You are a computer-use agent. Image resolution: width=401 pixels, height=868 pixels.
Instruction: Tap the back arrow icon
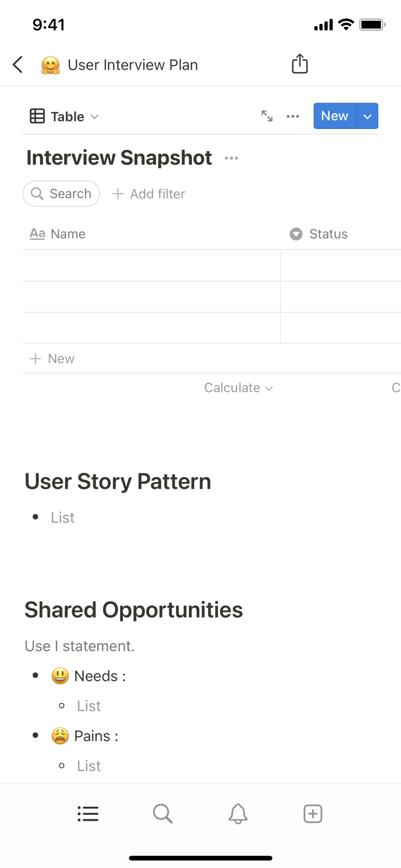coord(18,64)
